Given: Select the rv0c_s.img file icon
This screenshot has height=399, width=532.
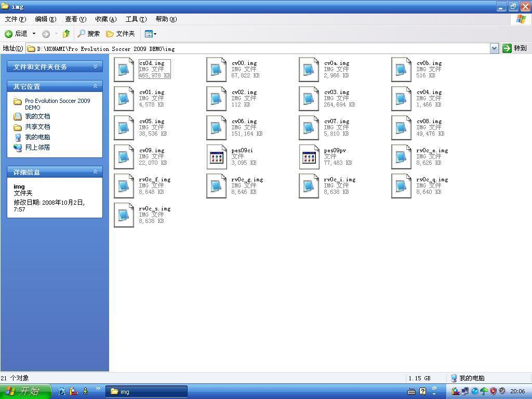Looking at the screenshot, I should click(124, 215).
